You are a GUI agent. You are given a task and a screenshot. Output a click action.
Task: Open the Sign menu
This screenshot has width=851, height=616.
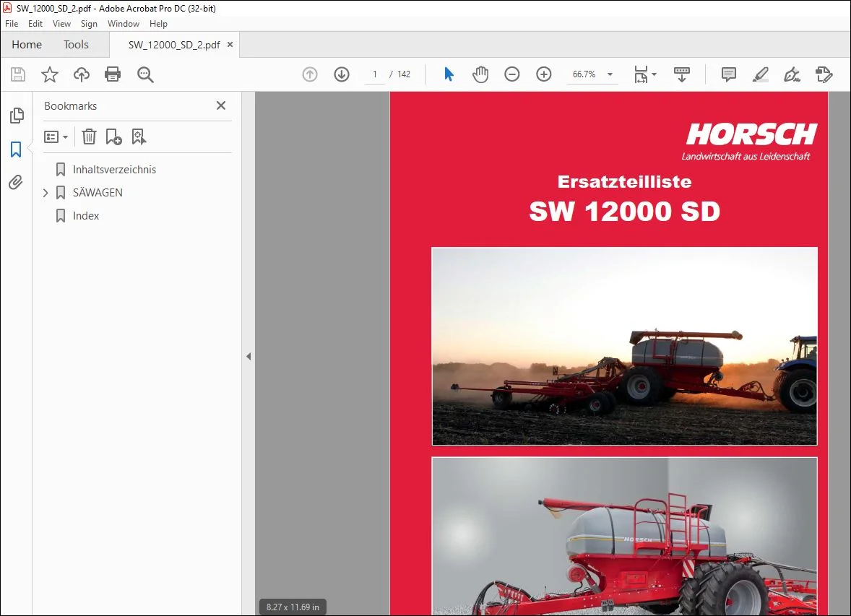pos(89,24)
